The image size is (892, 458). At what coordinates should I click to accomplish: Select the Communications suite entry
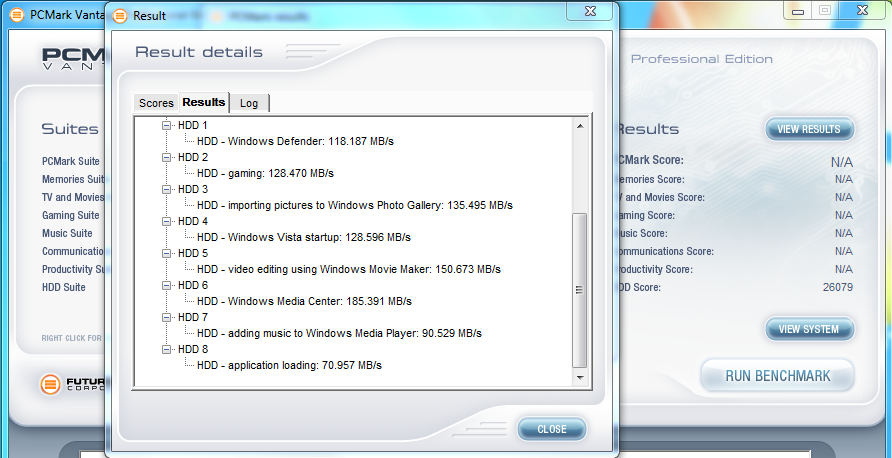(x=73, y=251)
